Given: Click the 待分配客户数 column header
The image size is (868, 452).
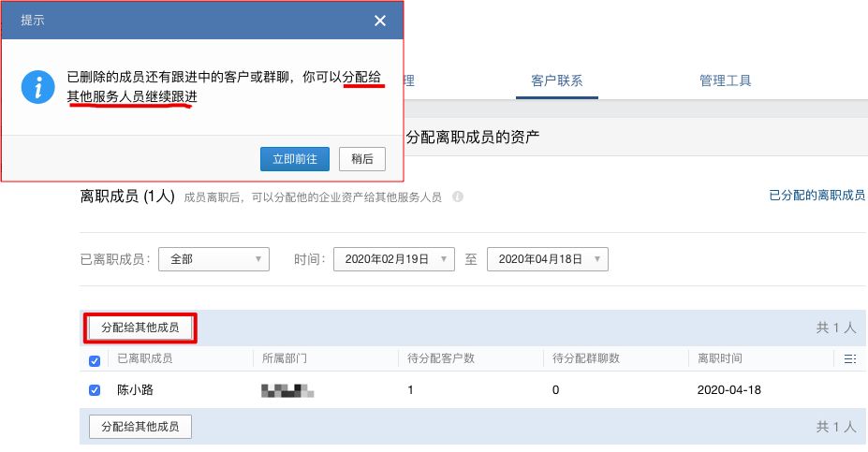Looking at the screenshot, I should 441,358.
